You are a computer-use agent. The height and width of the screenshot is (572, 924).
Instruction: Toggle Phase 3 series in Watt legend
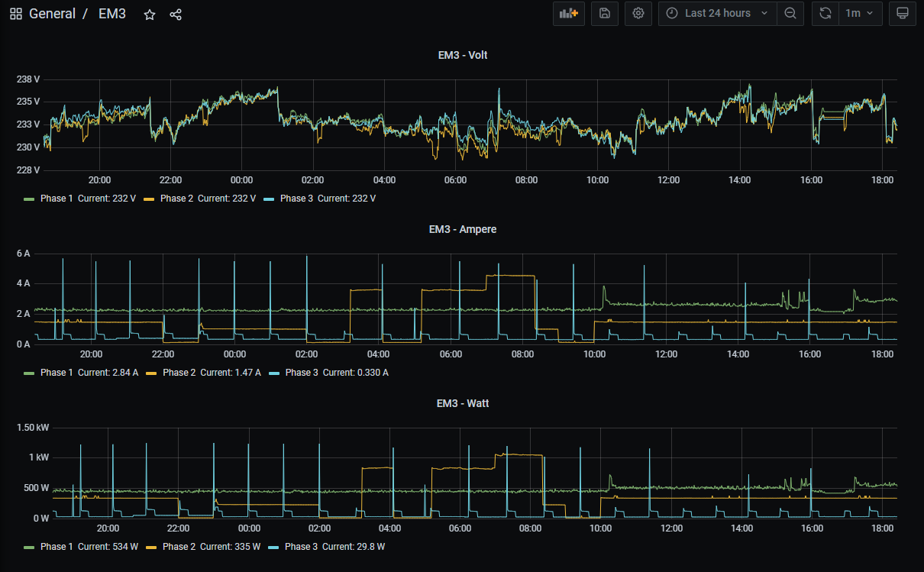pos(302,547)
